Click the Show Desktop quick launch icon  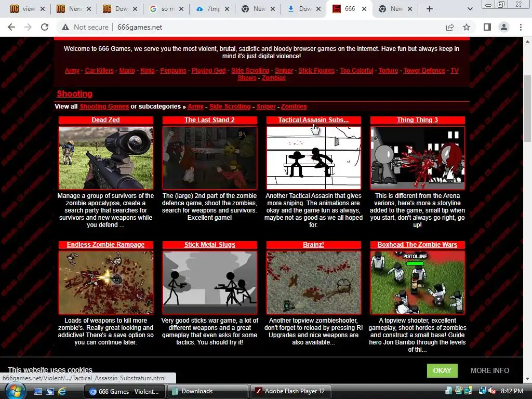[37, 391]
